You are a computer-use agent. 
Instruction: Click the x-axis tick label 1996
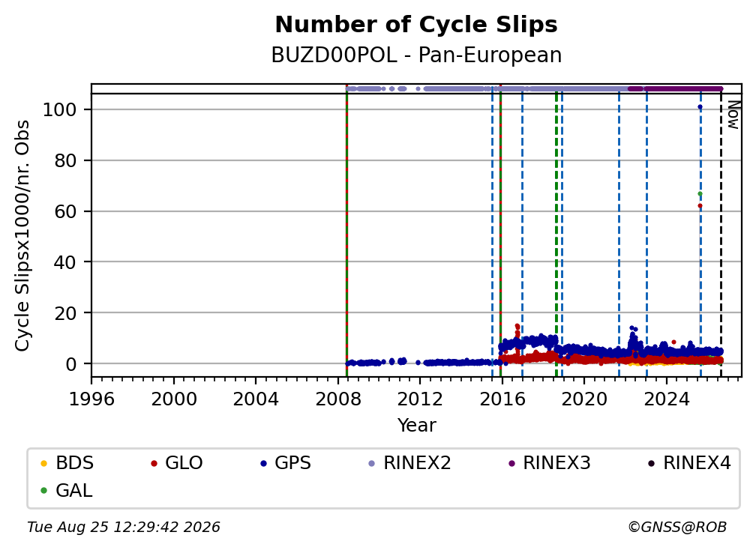[x=91, y=399]
